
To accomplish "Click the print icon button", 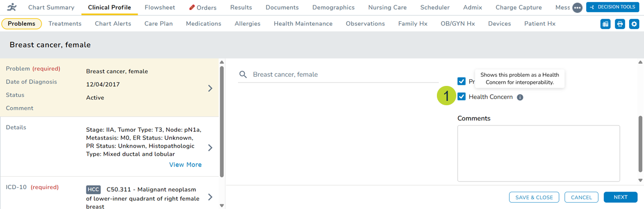I will tap(620, 24).
